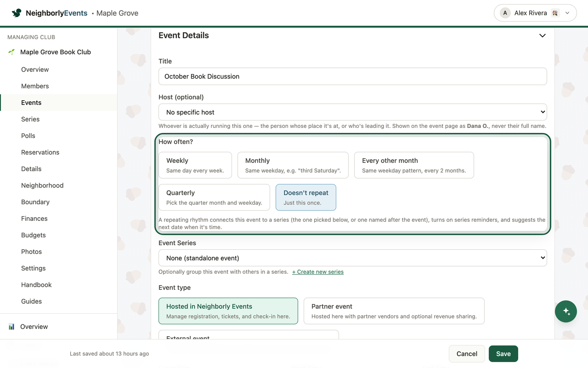Click the sprout icon beside Maple Grove Book Club
Viewport: 588px width, 368px height.
point(11,52)
